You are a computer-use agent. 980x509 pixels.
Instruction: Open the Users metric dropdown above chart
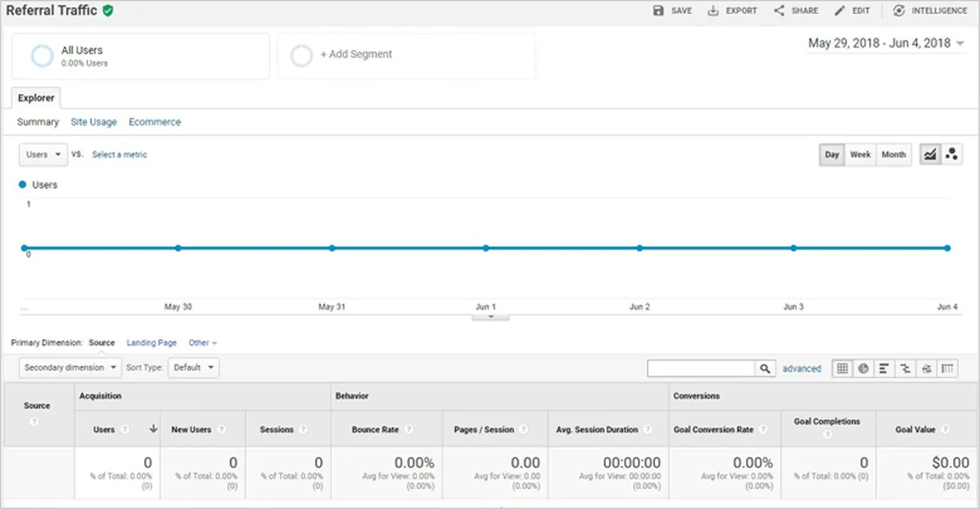tap(44, 154)
